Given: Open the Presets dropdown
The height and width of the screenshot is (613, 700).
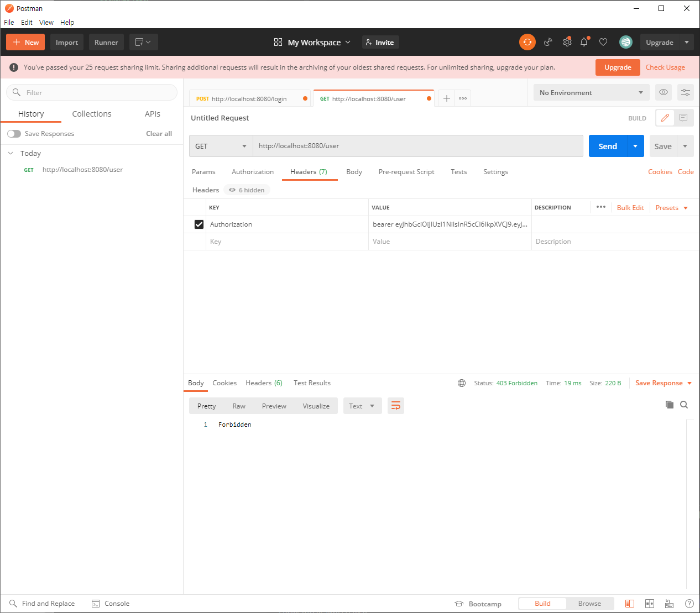Looking at the screenshot, I should pyautogui.click(x=671, y=208).
